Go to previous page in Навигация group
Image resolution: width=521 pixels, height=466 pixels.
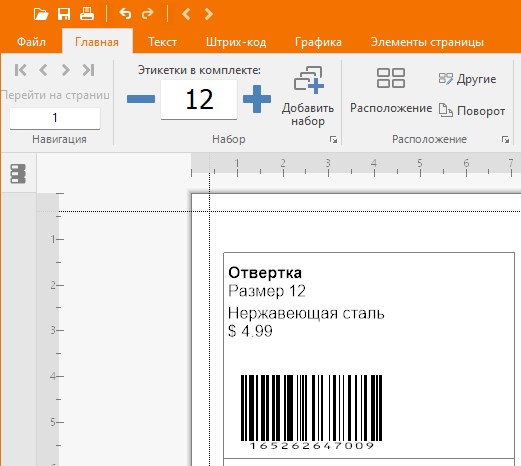point(43,70)
